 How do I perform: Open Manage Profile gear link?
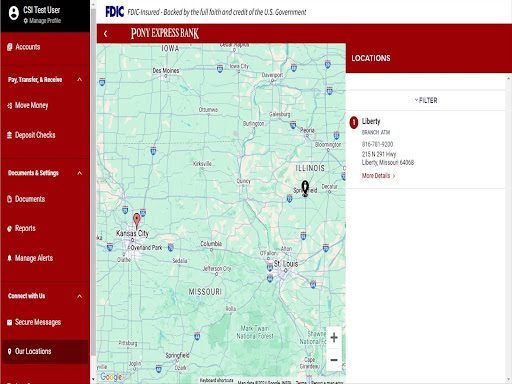(42, 21)
